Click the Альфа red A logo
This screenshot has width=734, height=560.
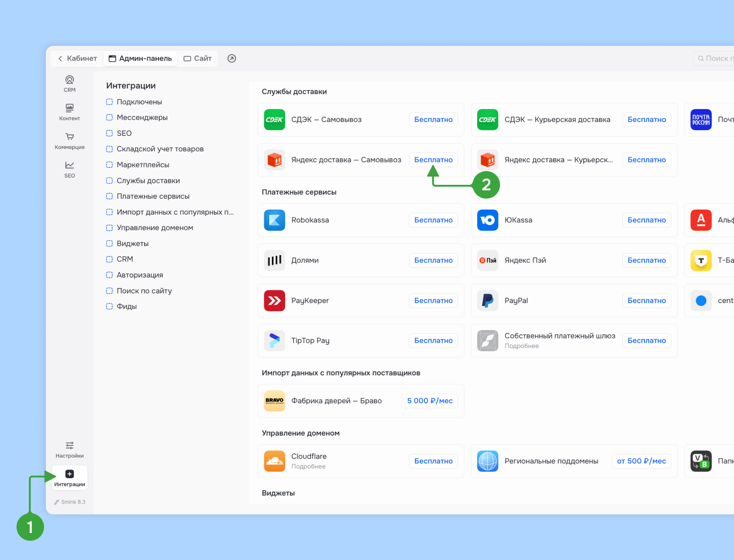pos(701,220)
